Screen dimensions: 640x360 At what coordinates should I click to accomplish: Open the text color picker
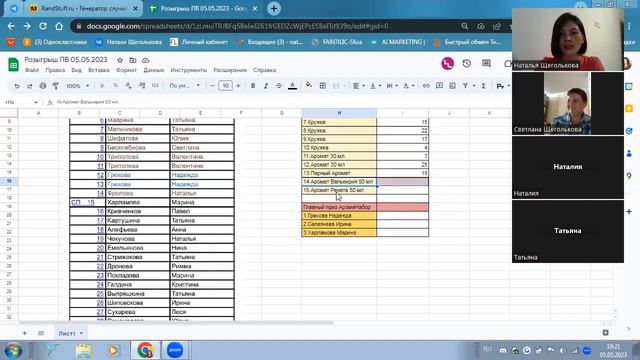292,86
